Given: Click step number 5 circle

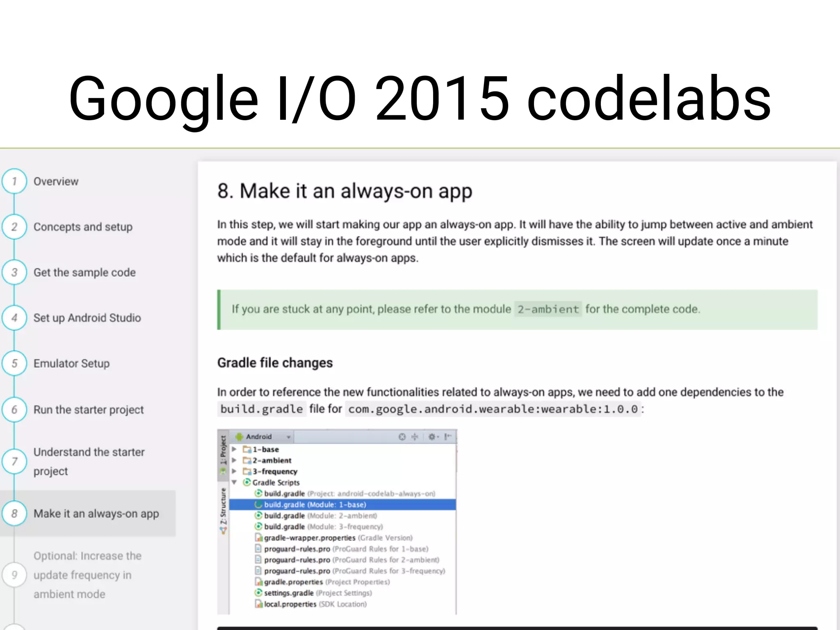Looking at the screenshot, I should coord(14,363).
